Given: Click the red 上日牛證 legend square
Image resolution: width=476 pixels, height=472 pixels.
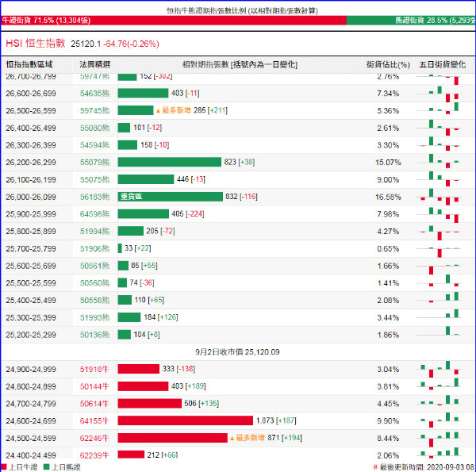Looking at the screenshot, I should click(4, 466).
